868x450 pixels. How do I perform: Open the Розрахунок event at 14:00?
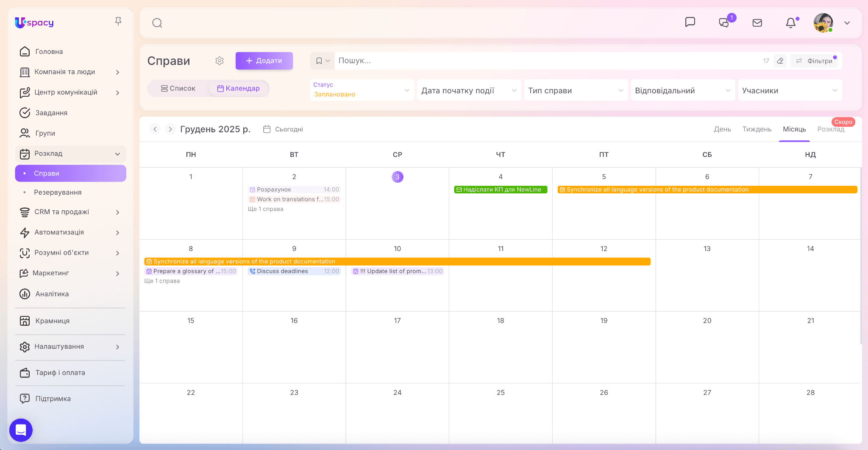(294, 190)
